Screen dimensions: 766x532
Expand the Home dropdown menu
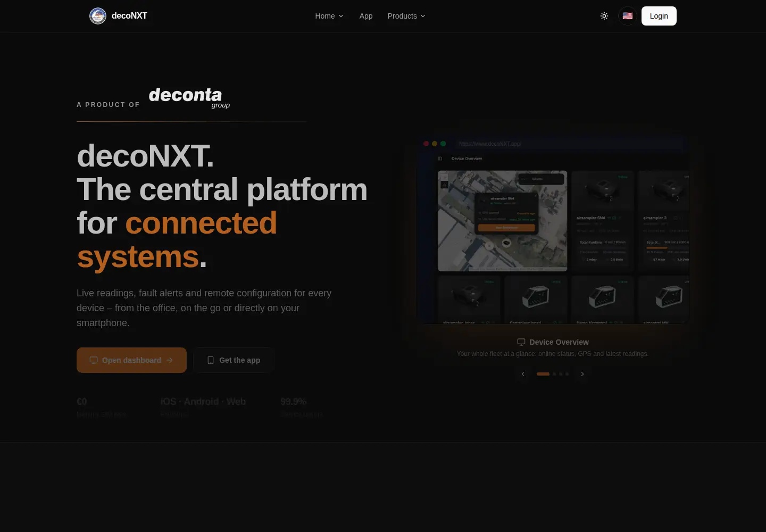pyautogui.click(x=329, y=16)
